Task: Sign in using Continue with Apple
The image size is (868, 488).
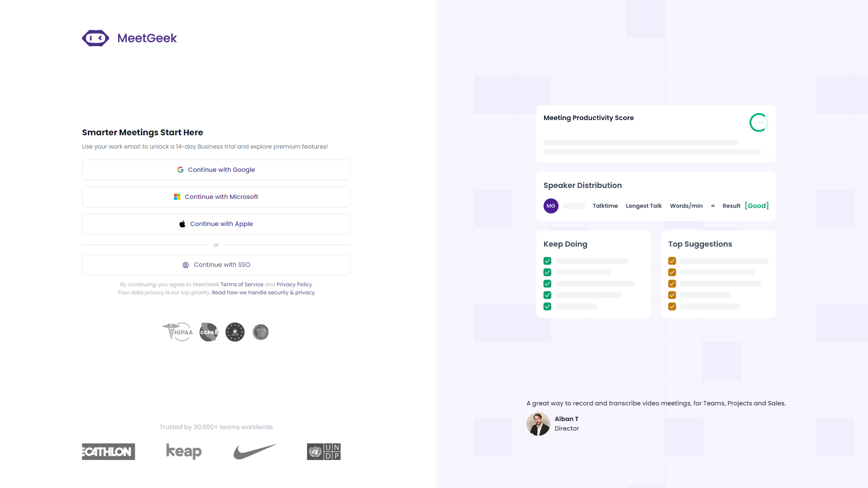Action: coord(216,224)
